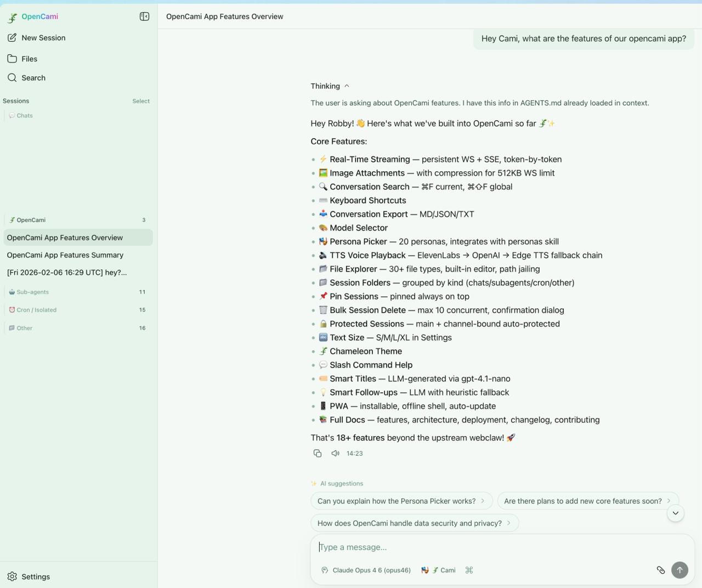
Task: Open the Cron / Isolated session folder
Action: 36,309
